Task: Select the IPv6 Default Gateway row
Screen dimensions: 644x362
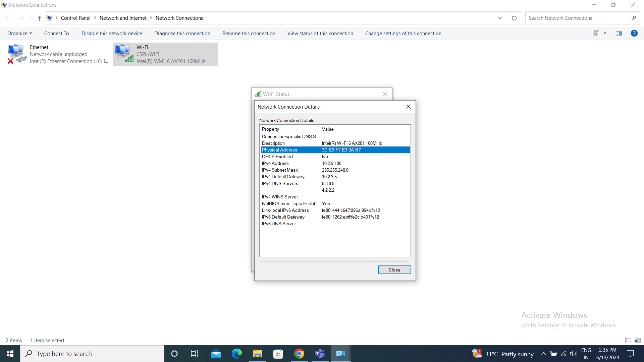Action: pos(335,217)
